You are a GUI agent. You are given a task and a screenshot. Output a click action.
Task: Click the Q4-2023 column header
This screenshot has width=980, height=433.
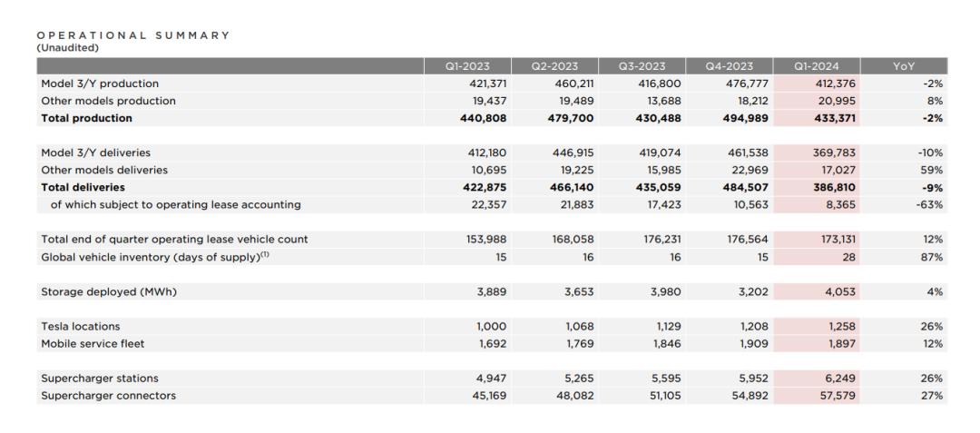coord(730,66)
